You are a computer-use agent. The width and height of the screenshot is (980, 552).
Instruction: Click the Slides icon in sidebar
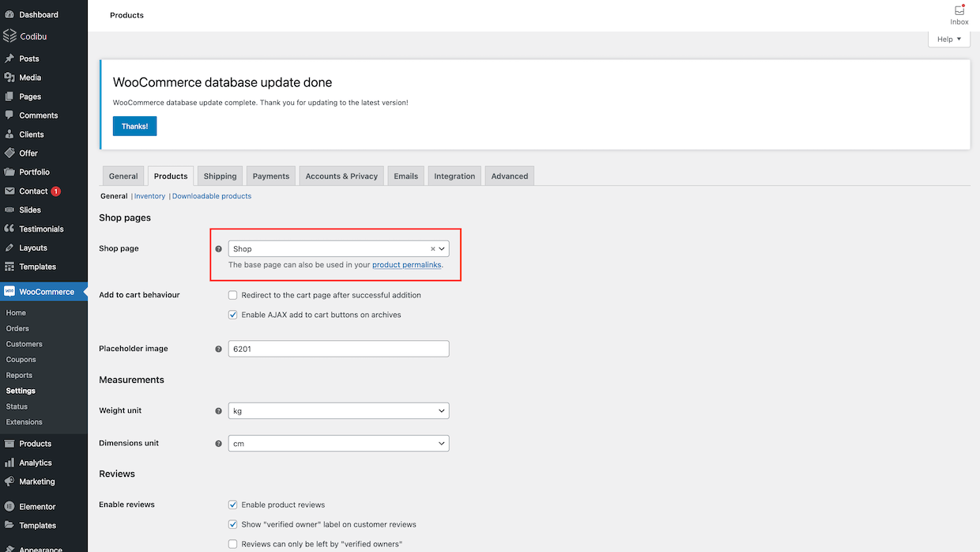9,210
